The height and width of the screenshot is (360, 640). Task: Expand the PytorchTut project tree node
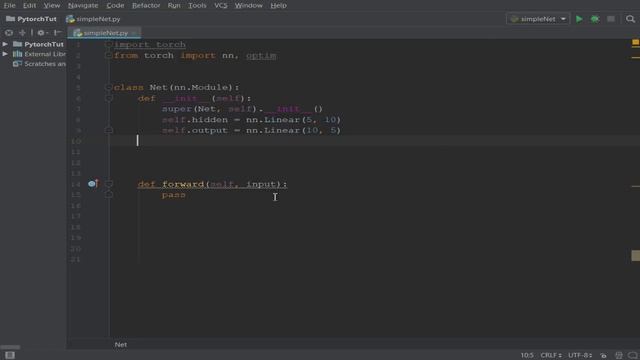(x=5, y=44)
